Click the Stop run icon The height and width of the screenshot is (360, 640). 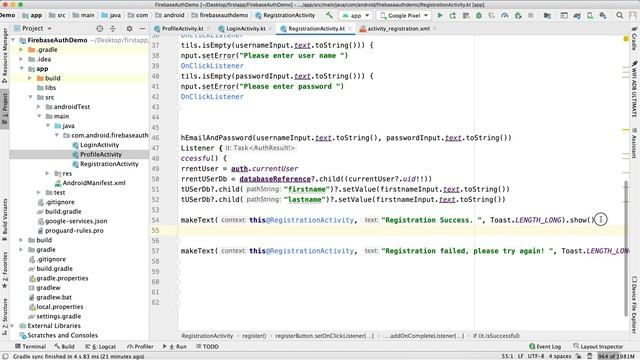click(531, 16)
